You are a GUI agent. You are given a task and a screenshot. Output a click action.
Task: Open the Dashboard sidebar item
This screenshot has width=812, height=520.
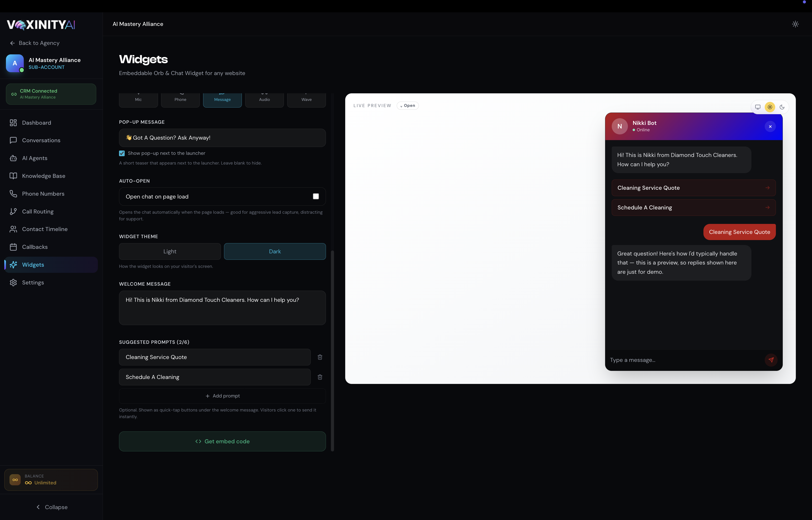click(51, 123)
